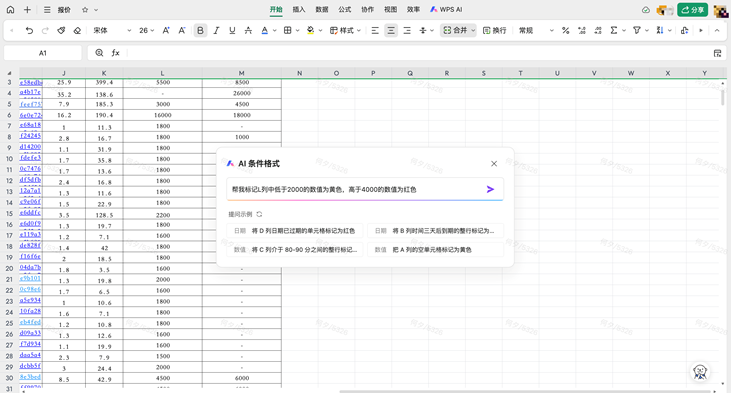Open the 常规 number format dropdown
This screenshot has width=731, height=393.
point(536,30)
